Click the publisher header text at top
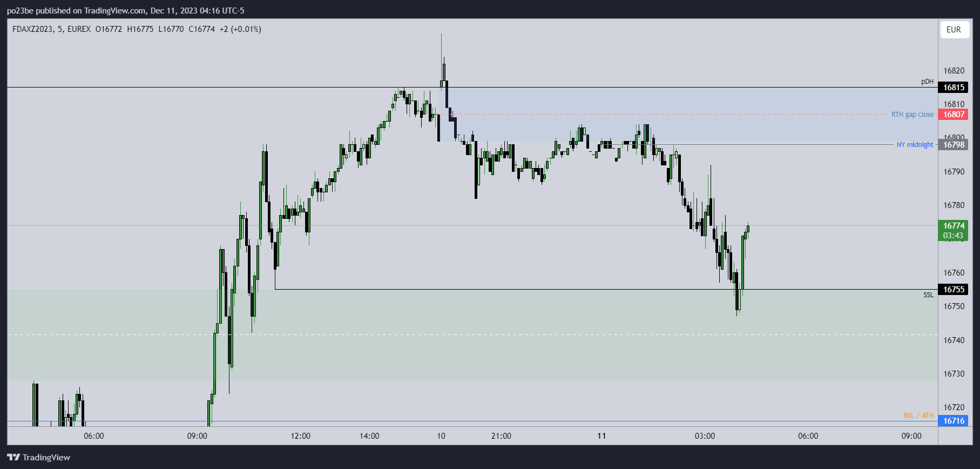The height and width of the screenshot is (469, 980). (x=125, y=10)
